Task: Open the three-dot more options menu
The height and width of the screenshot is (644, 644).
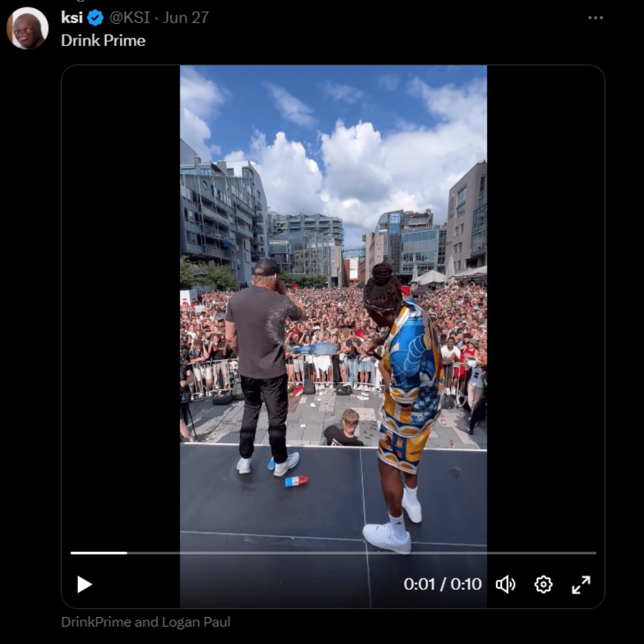Action: click(595, 18)
